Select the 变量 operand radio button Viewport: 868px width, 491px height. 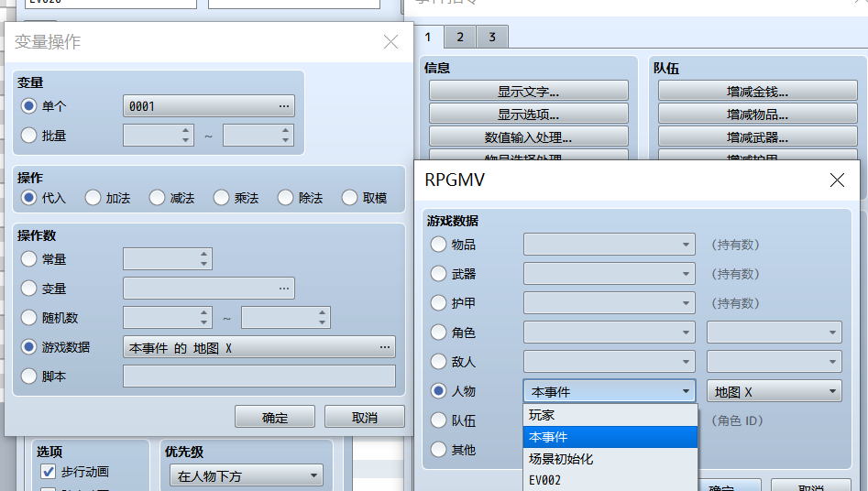pos(28,289)
